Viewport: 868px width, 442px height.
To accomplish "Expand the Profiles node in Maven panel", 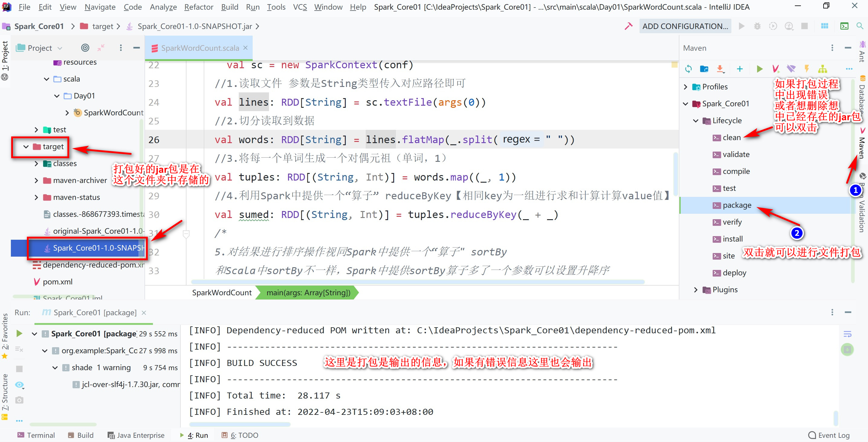I will [685, 87].
